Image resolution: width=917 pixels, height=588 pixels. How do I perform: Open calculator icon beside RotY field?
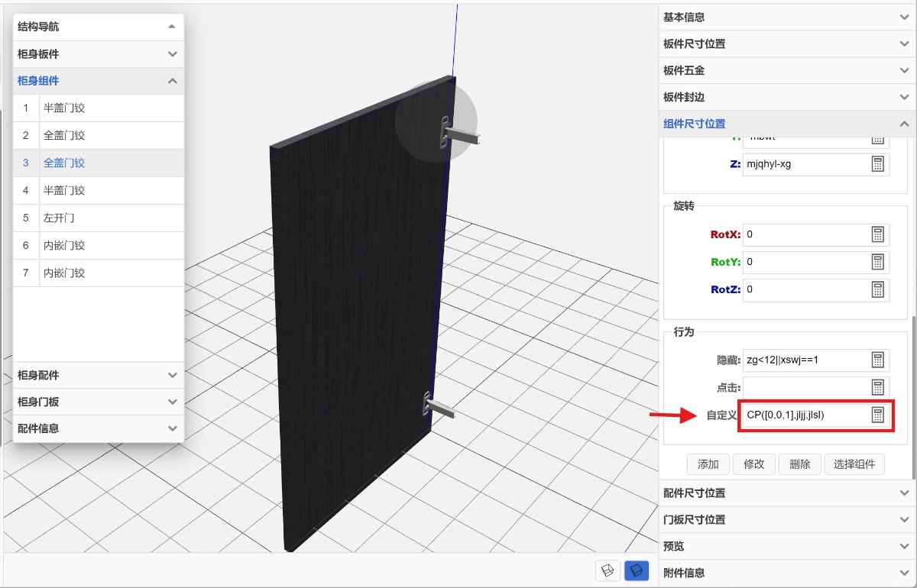coord(877,262)
